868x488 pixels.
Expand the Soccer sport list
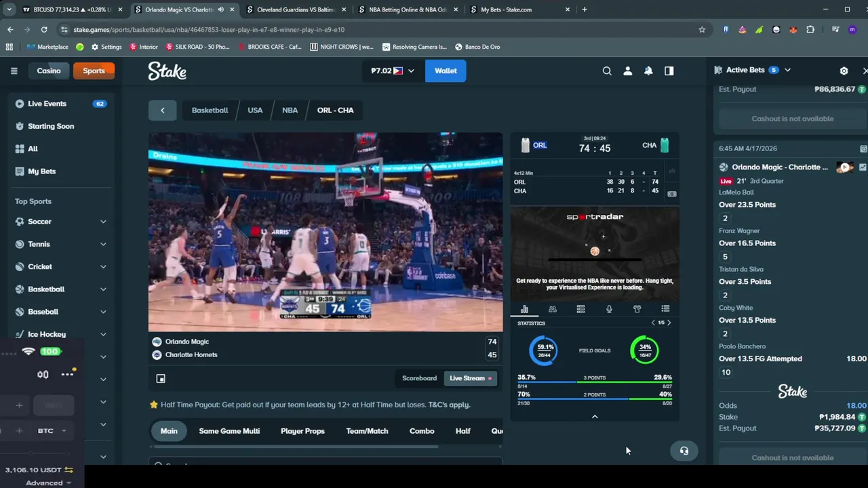point(103,222)
